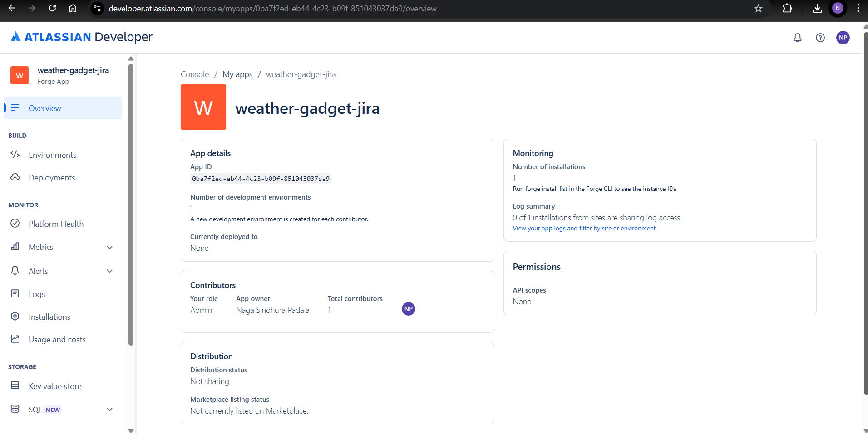Screen dimensions: 868x434
Task: Click the main page vertical scrollbar
Action: [865, 213]
